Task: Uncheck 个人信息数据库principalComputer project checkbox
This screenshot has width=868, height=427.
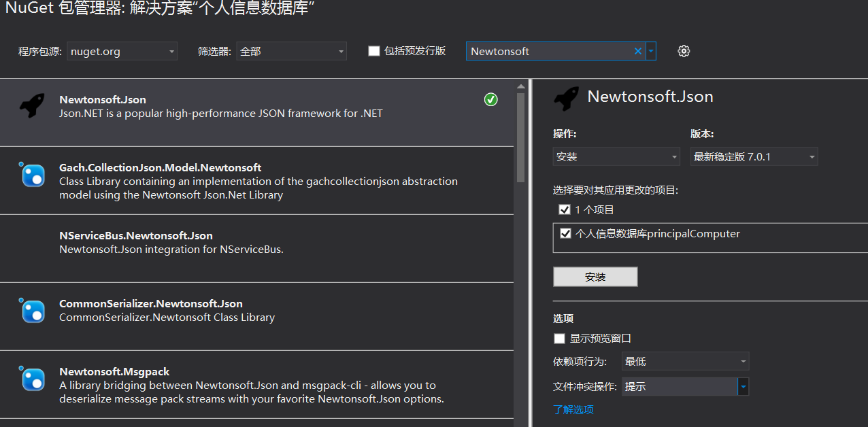Action: (565, 233)
